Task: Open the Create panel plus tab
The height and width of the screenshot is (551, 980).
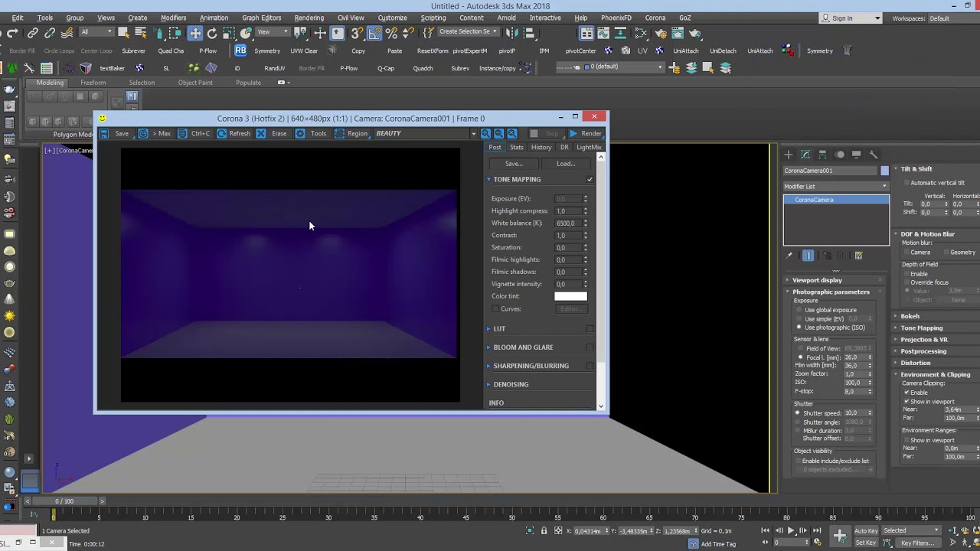Action: (x=789, y=155)
